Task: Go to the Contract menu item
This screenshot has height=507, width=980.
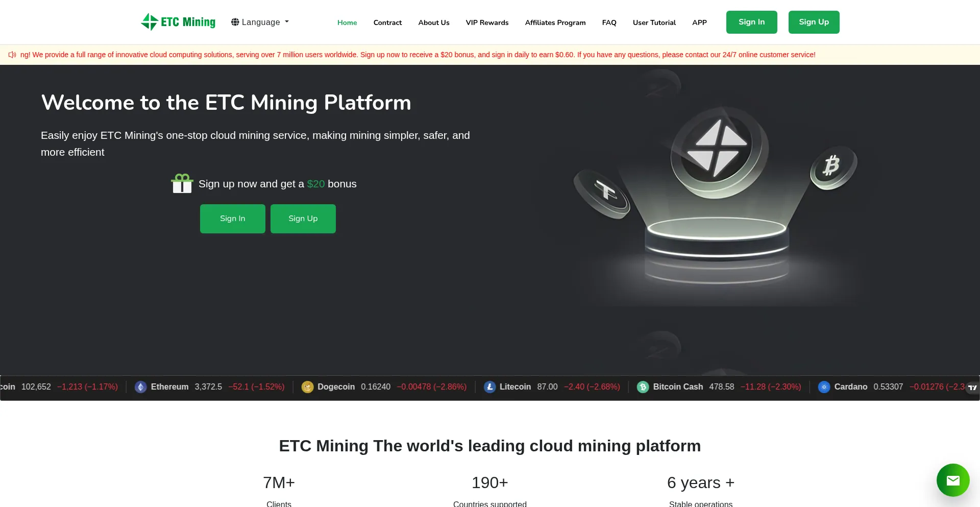Action: coord(387,22)
